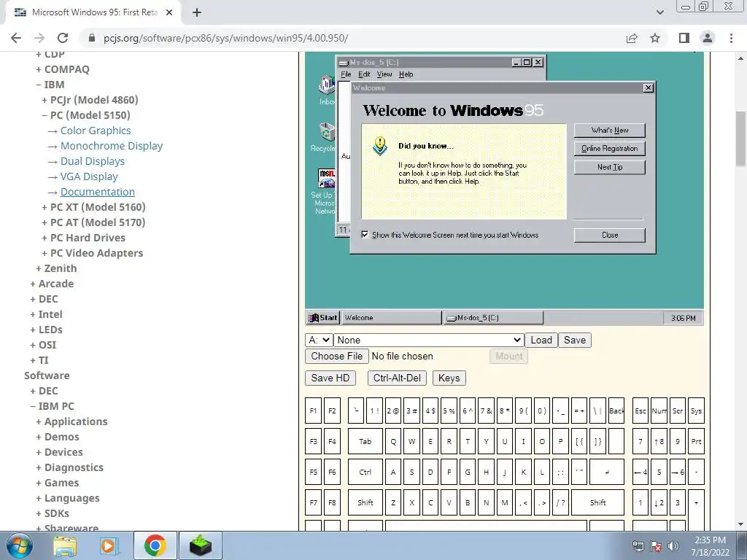Image resolution: width=747 pixels, height=560 pixels.
Task: Click the share page icon in address bar
Action: pos(632,38)
